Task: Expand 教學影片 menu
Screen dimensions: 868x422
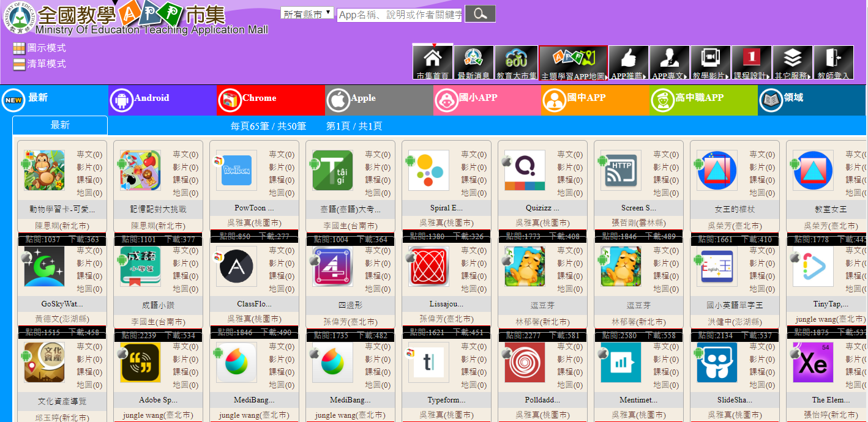Action: coord(711,63)
